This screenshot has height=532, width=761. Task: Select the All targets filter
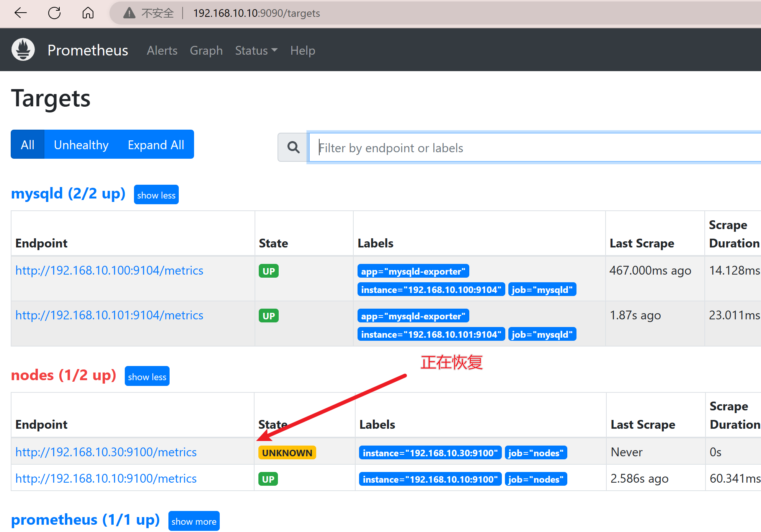(x=28, y=145)
